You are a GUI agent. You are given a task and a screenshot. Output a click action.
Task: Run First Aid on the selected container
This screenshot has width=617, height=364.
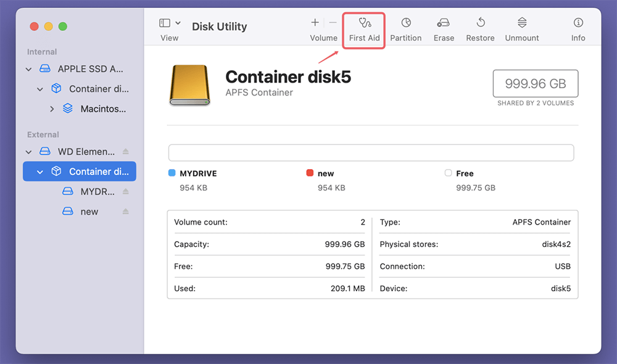[x=364, y=29]
